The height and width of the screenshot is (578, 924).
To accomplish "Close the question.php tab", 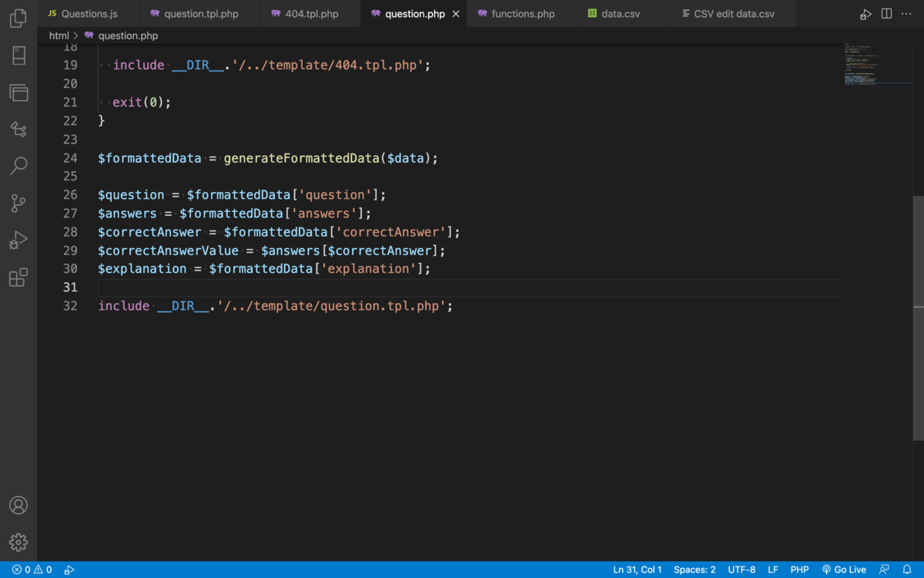I will [456, 14].
